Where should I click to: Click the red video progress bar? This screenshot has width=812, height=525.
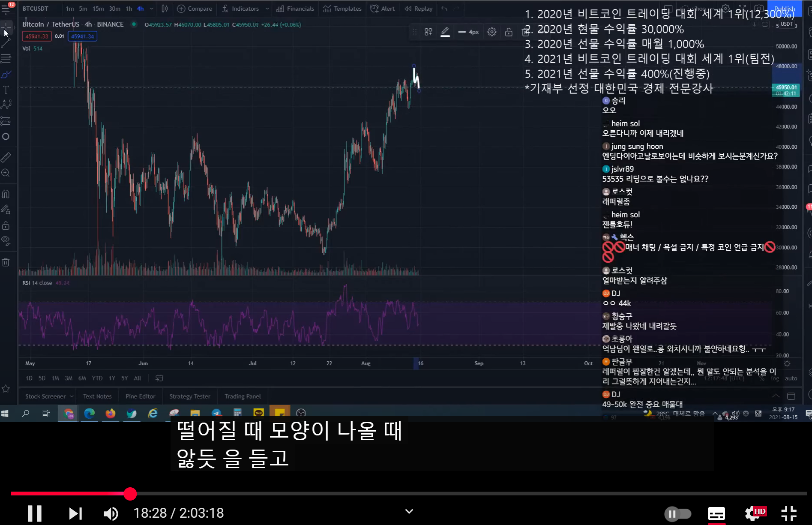[70, 494]
